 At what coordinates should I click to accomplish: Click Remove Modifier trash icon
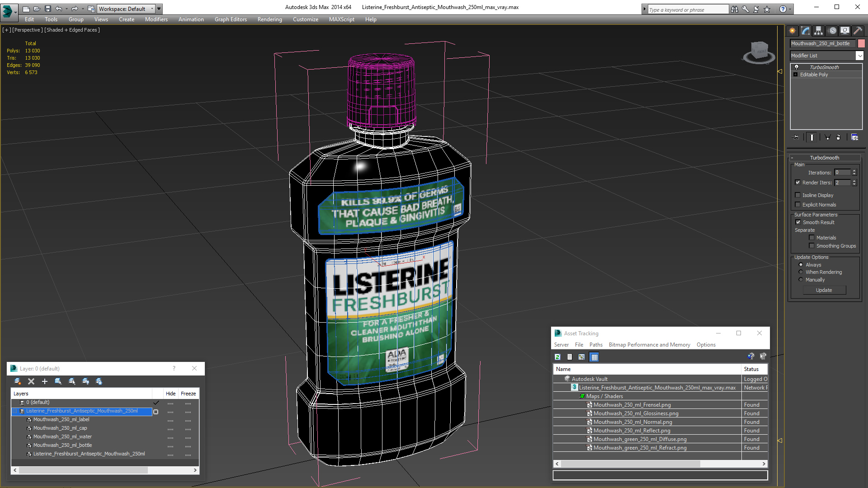click(x=839, y=137)
